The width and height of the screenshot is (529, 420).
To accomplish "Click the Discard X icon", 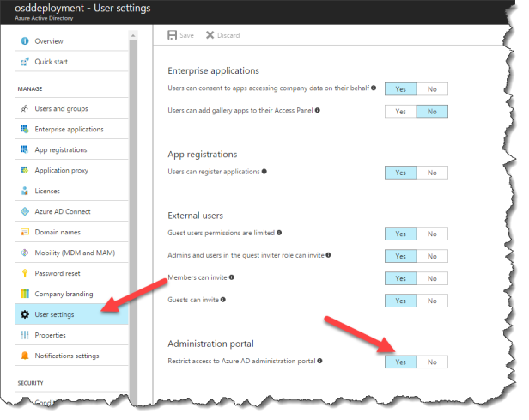I will [210, 35].
